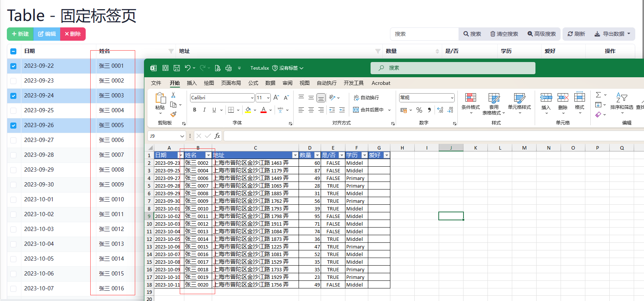Click the Excel title bar search box
Screen dimensions: 644x301
coord(453,68)
